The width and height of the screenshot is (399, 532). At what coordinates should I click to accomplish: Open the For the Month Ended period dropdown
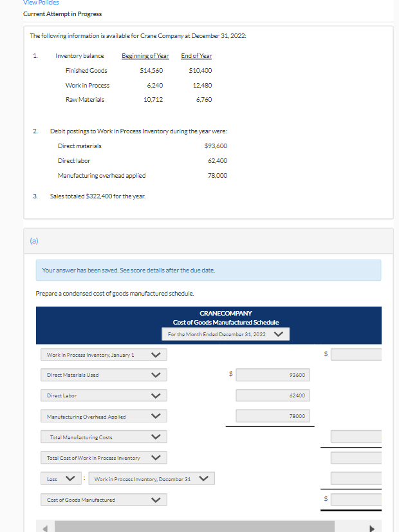coord(225,334)
